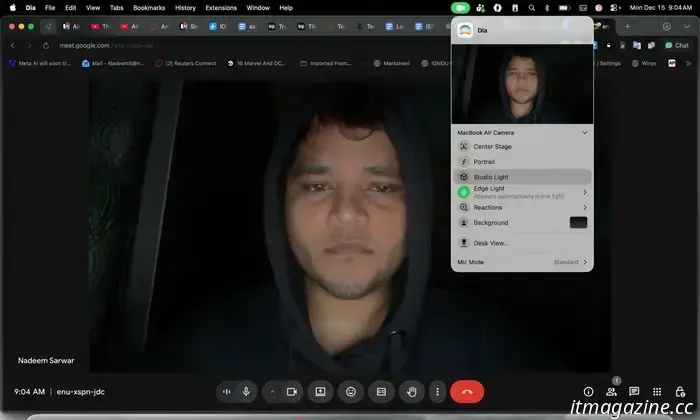The width and height of the screenshot is (700, 420).
Task: Expand Reactions options chevron
Action: click(x=585, y=208)
